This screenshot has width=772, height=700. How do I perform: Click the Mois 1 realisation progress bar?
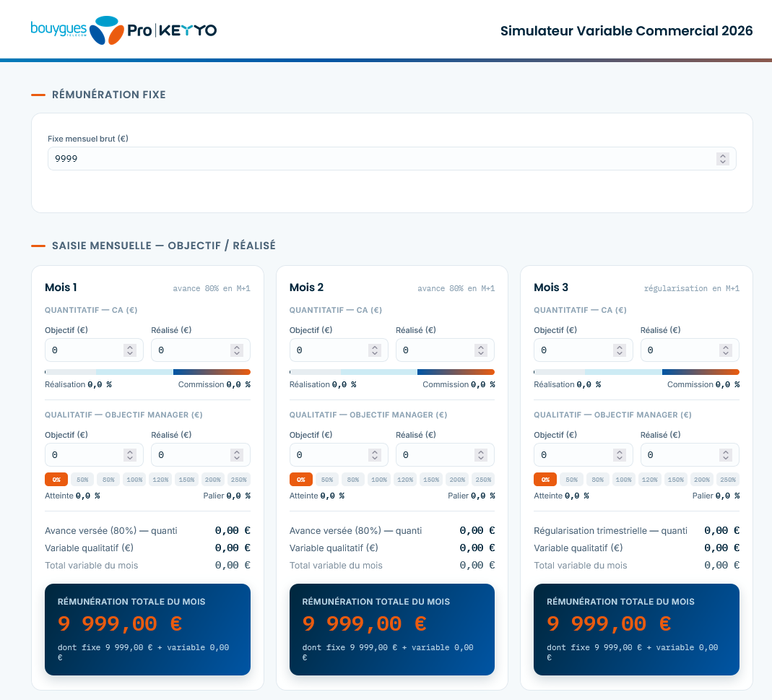click(x=148, y=372)
